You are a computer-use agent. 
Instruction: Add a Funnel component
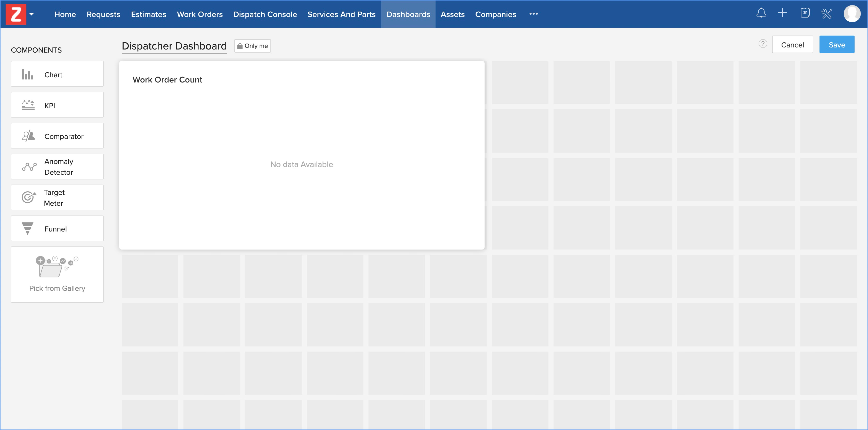pyautogui.click(x=57, y=229)
